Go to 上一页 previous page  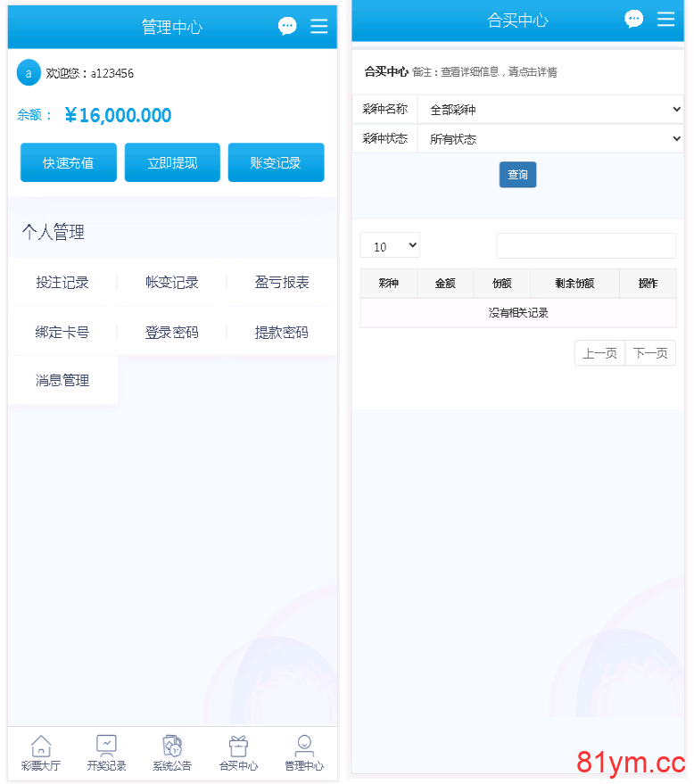tap(599, 353)
